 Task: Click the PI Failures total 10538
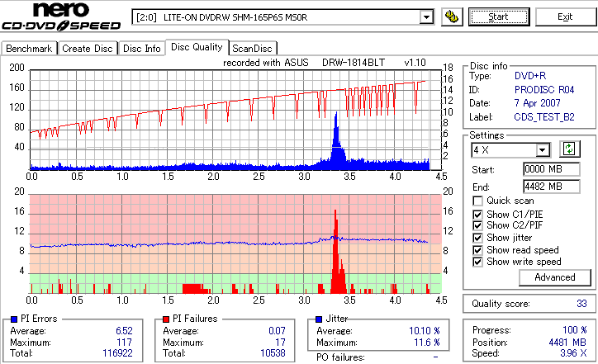tap(273, 353)
